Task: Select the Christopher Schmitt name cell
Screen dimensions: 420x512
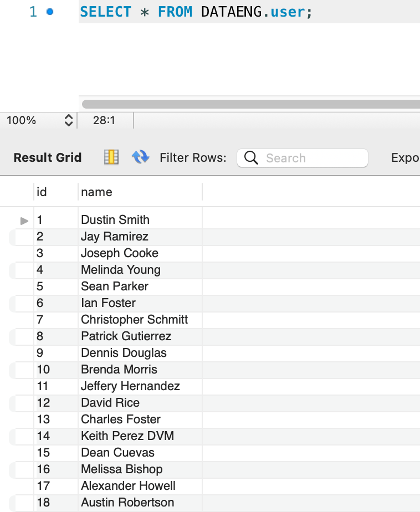Action: click(x=134, y=320)
